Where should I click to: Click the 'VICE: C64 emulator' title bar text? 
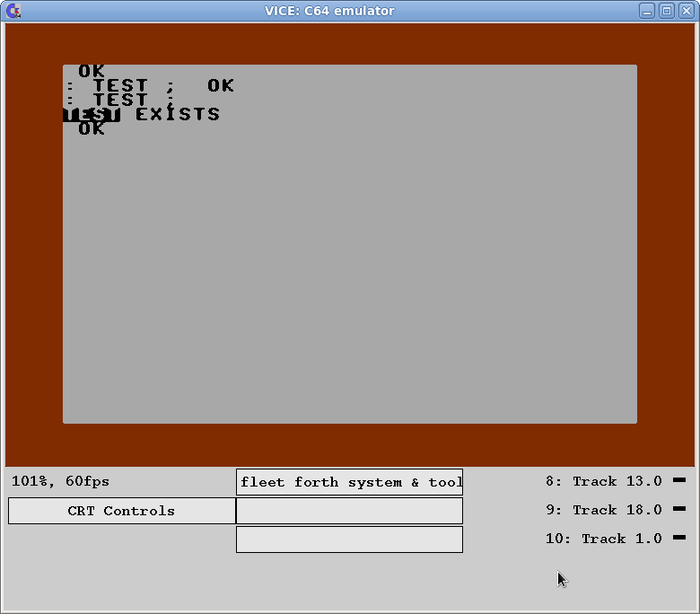(329, 11)
